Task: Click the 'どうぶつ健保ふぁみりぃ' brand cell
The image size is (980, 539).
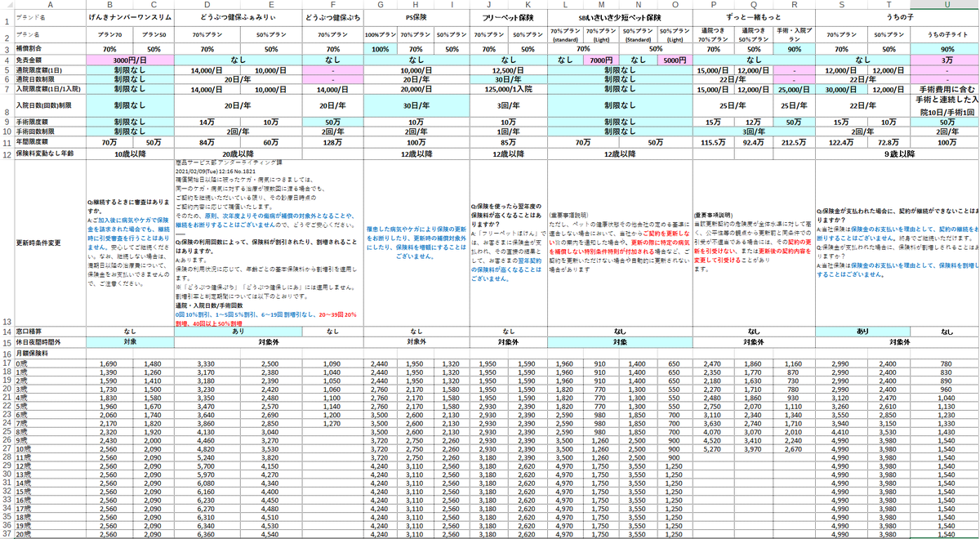Action: pos(239,16)
